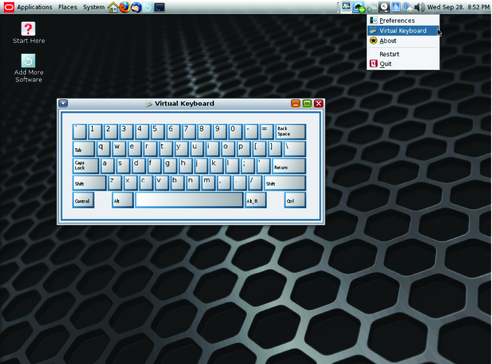Click the spacebar key
The width and height of the screenshot is (492, 364).
tap(189, 200)
